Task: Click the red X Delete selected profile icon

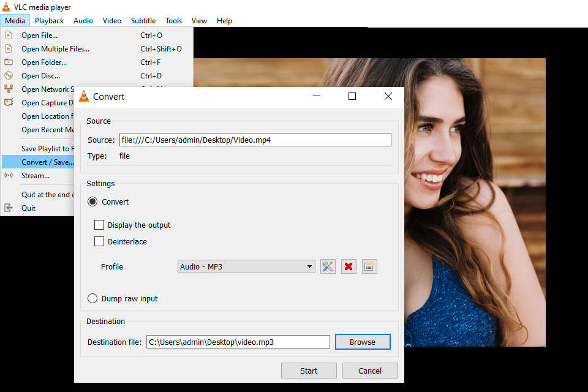Action: coord(349,266)
